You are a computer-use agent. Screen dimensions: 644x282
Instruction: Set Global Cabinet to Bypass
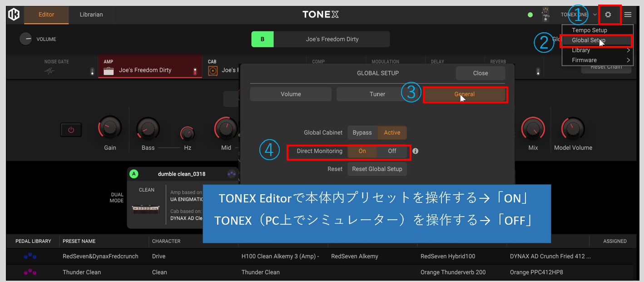(x=362, y=133)
